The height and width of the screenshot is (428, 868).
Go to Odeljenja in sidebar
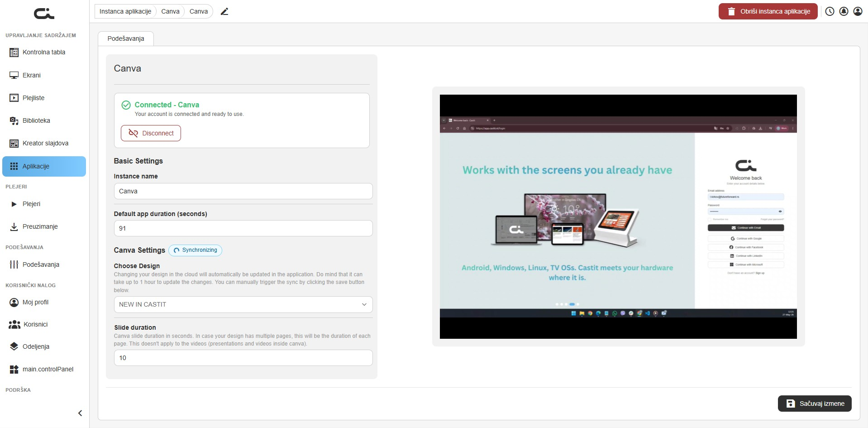pos(44,346)
